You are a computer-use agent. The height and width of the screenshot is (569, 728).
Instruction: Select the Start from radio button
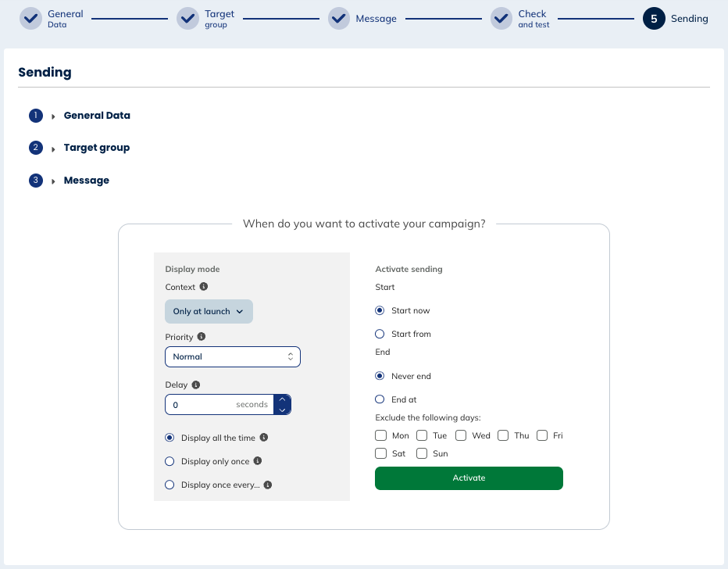coord(380,335)
